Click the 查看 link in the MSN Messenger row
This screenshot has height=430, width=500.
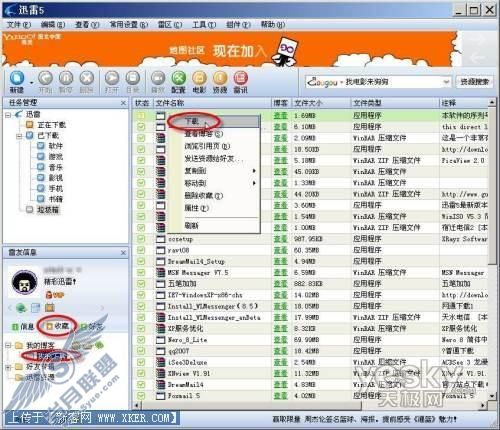point(281,272)
